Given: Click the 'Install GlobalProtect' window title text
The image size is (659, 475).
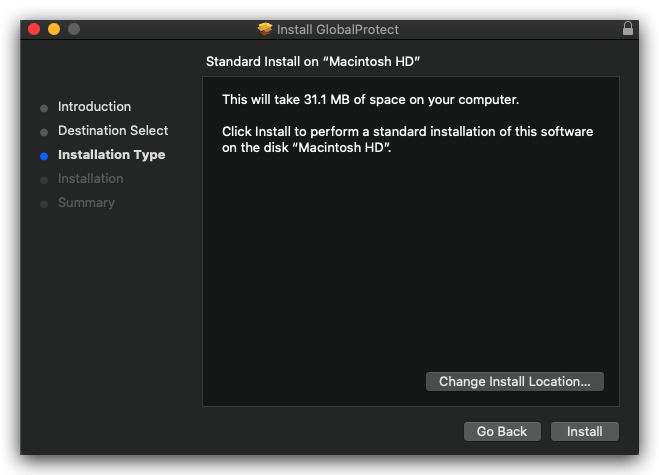Looking at the screenshot, I should pos(337,29).
